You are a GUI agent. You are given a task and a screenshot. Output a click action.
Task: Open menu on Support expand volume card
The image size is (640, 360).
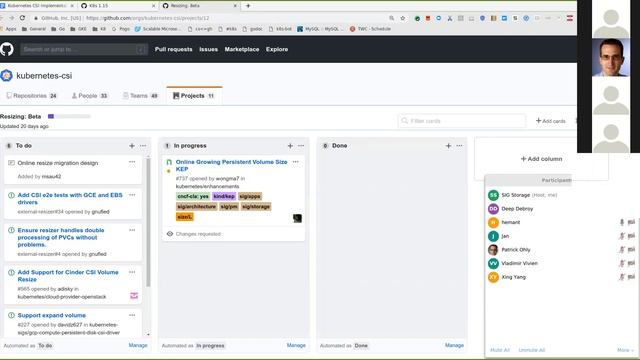coord(132,315)
